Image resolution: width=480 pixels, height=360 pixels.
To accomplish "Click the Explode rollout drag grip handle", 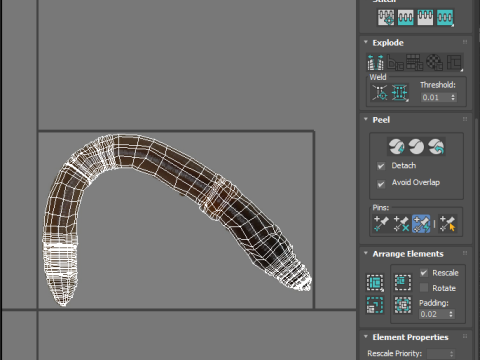I will pos(465,42).
